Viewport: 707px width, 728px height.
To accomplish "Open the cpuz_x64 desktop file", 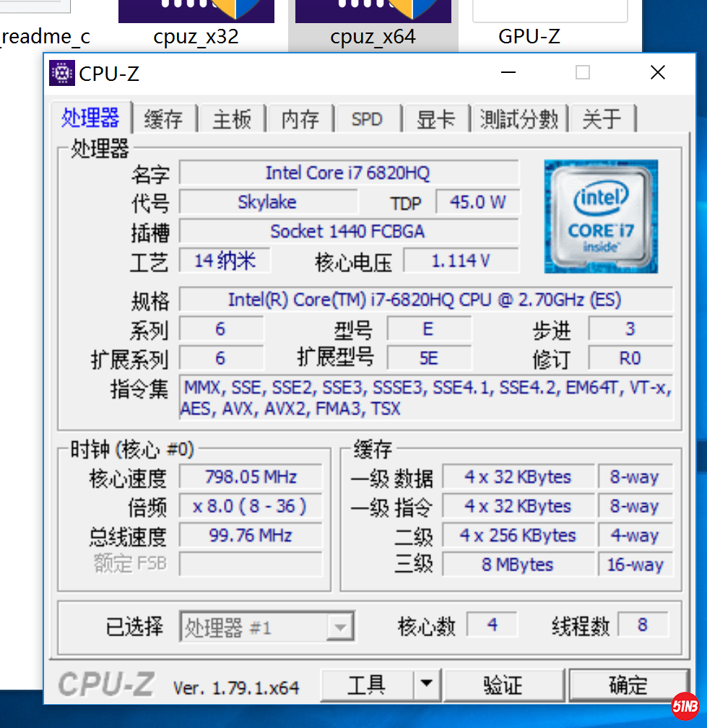I will pyautogui.click(x=373, y=23).
